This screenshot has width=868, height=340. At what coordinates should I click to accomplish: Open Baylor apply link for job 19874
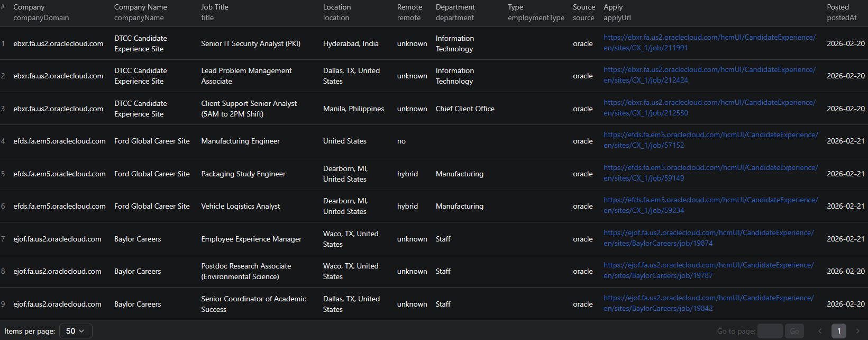708,238
